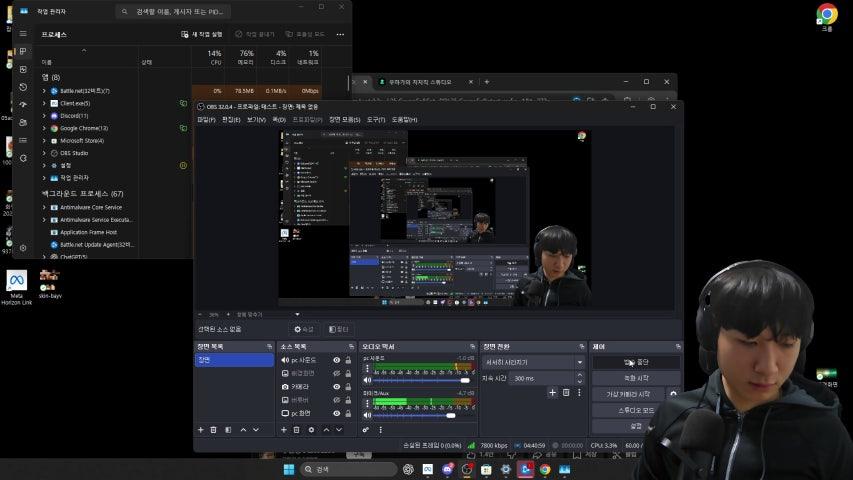
Task: Open advanced audio properties gears icon
Action: (366, 430)
